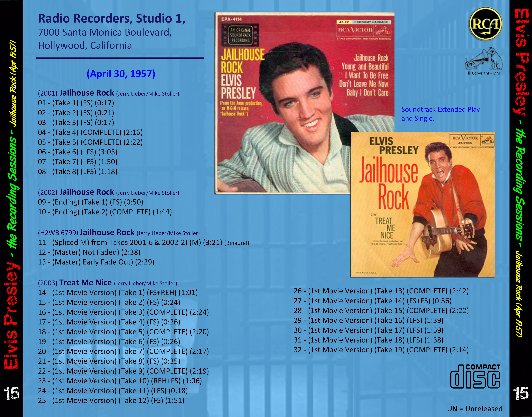Image resolution: width=532 pixels, height=417 pixels.
Task: Click the Compact Disc logo
Action: click(x=475, y=376)
